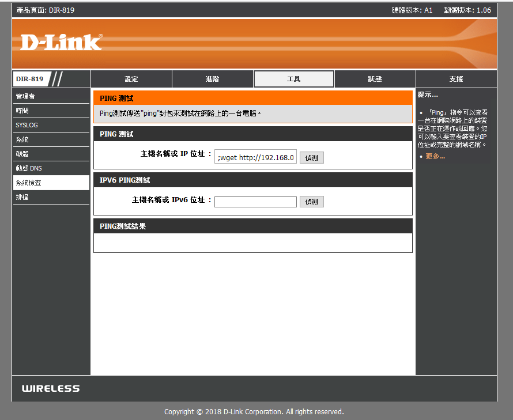
Task: Click the Ping測試傳送 description text
Action: tap(180, 113)
